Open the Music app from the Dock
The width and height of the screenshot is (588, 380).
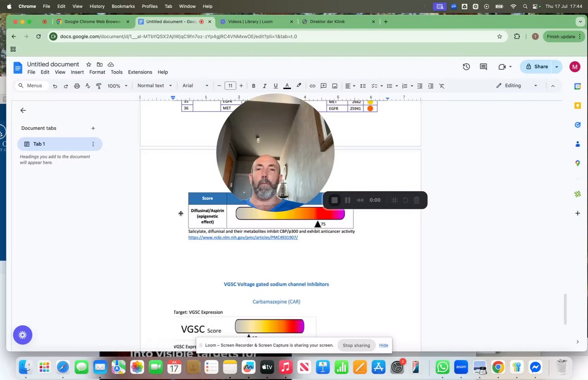(x=286, y=367)
